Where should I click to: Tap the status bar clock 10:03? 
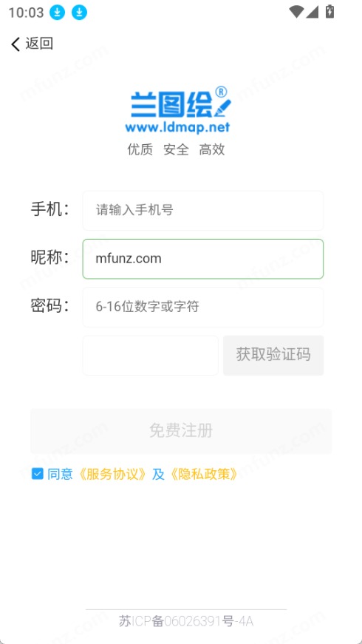[27, 13]
